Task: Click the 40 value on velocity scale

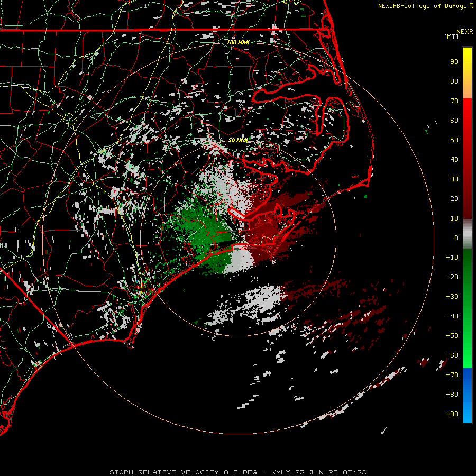Action: [454, 159]
